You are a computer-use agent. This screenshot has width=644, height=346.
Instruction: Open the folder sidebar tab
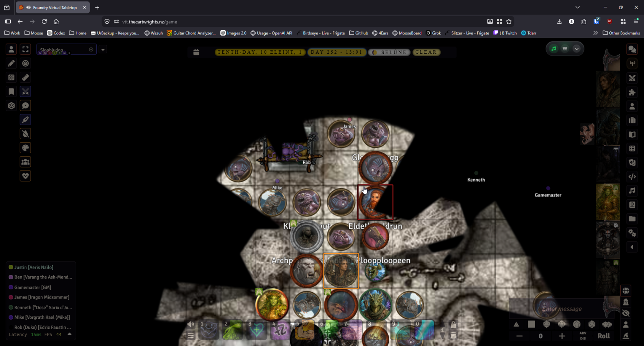click(x=632, y=219)
